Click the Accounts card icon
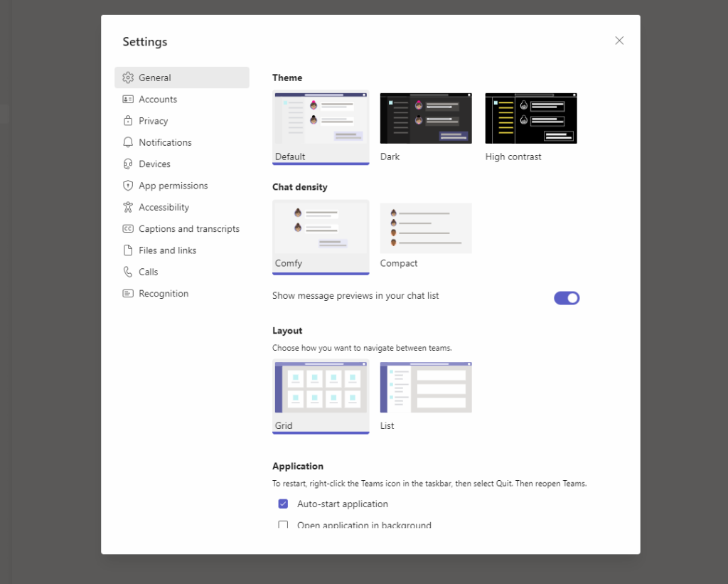Image resolution: width=728 pixels, height=584 pixels. click(x=128, y=99)
